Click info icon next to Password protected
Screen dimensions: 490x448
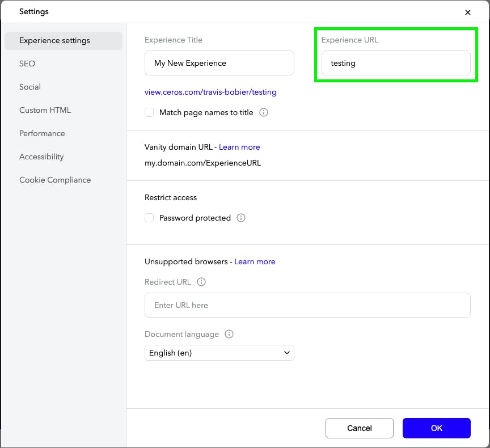click(x=241, y=218)
